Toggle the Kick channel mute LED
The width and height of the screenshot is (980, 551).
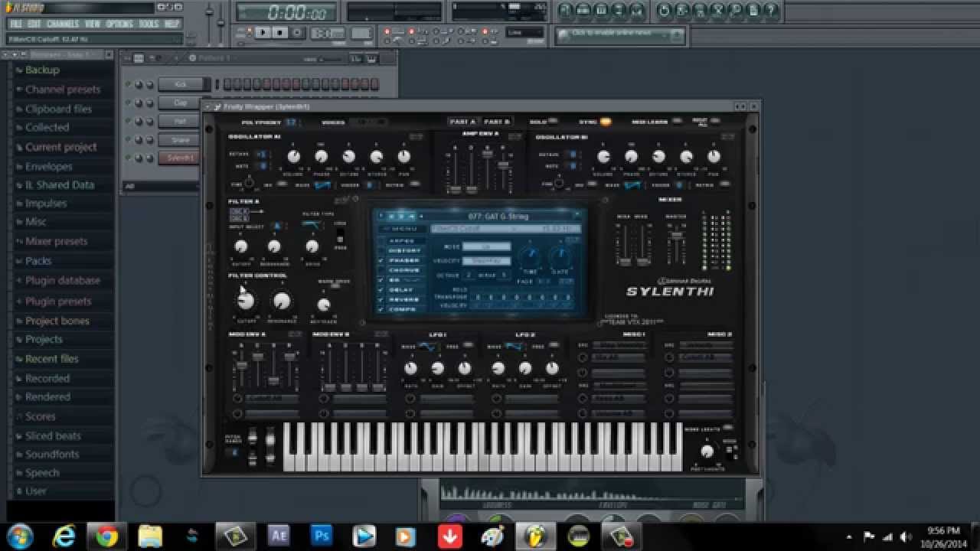[x=129, y=84]
